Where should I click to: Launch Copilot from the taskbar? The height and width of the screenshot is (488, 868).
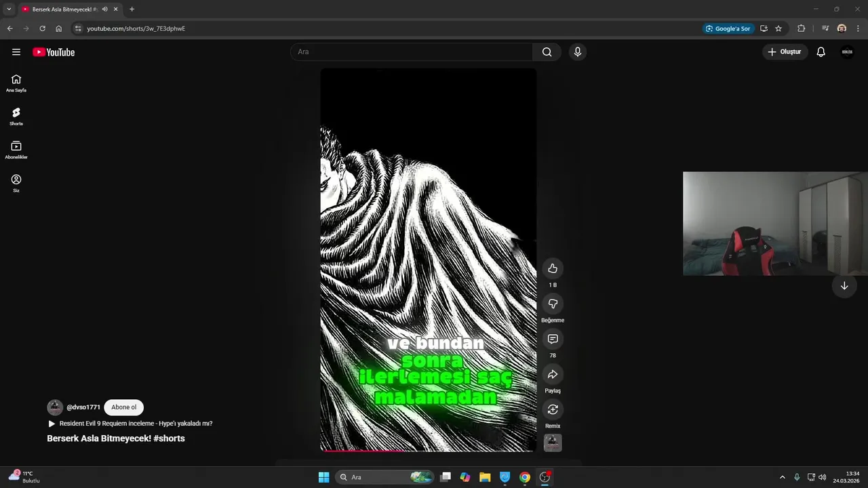[x=465, y=477]
